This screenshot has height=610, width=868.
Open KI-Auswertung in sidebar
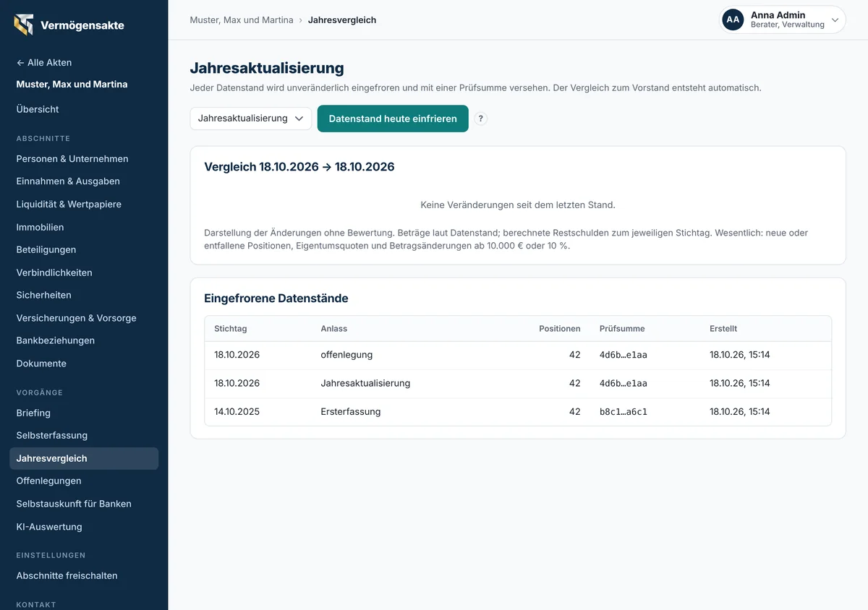click(49, 527)
